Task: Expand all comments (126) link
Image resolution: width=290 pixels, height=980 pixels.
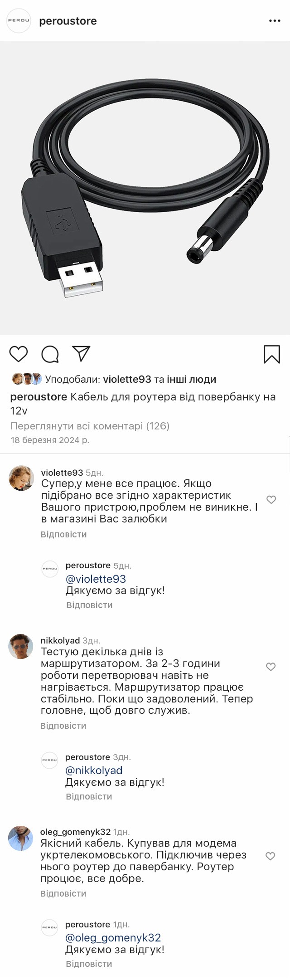Action: coord(90,426)
